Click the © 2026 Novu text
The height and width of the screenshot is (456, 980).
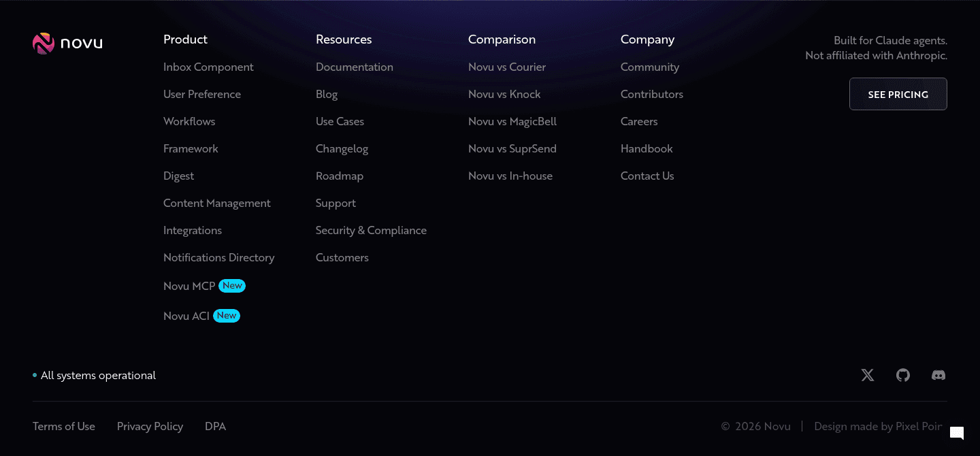point(756,426)
